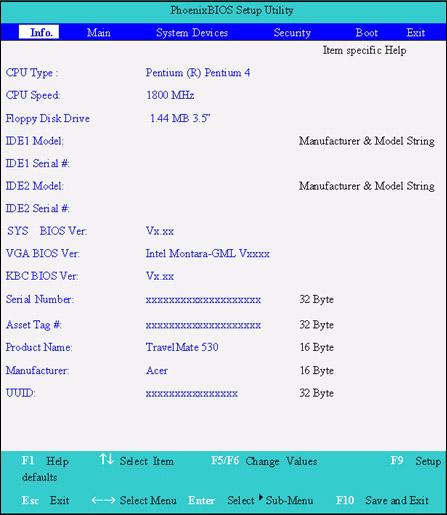Screen dimensions: 447x515
Task: Click Manufacturer & Model String beside IDE1 Model
Action: click(367, 141)
